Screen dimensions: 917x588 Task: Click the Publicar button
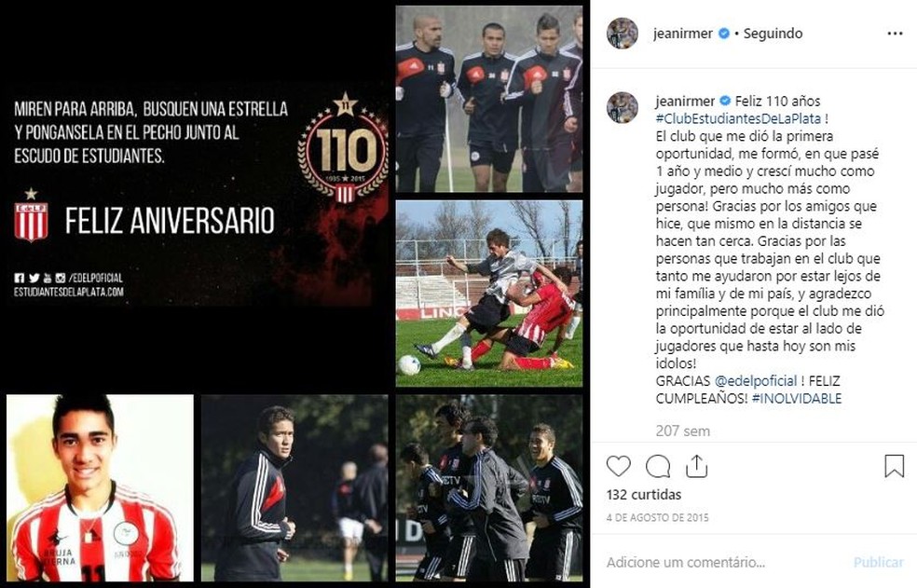coord(879,562)
